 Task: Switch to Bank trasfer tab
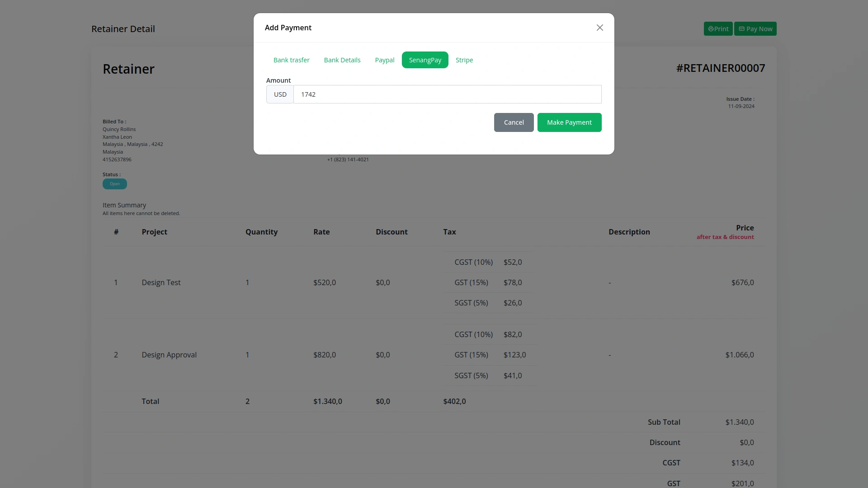(291, 60)
